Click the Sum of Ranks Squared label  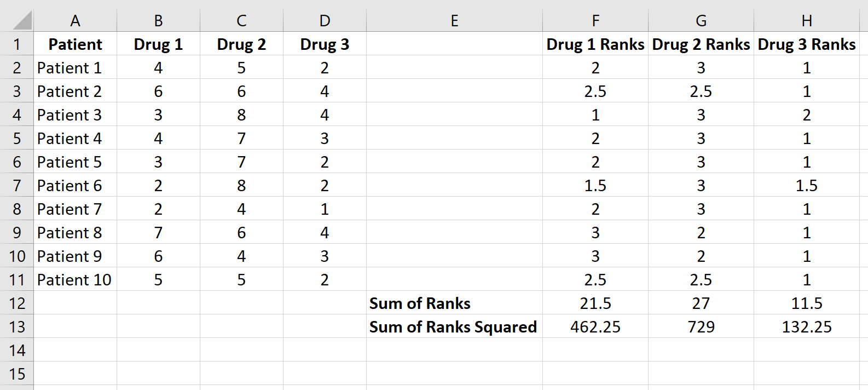[454, 327]
